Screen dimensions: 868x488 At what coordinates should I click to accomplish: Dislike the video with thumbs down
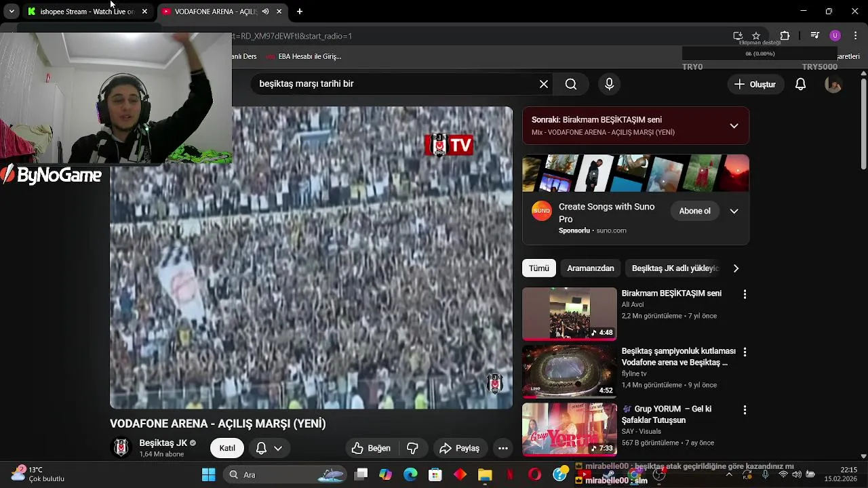[412, 448]
